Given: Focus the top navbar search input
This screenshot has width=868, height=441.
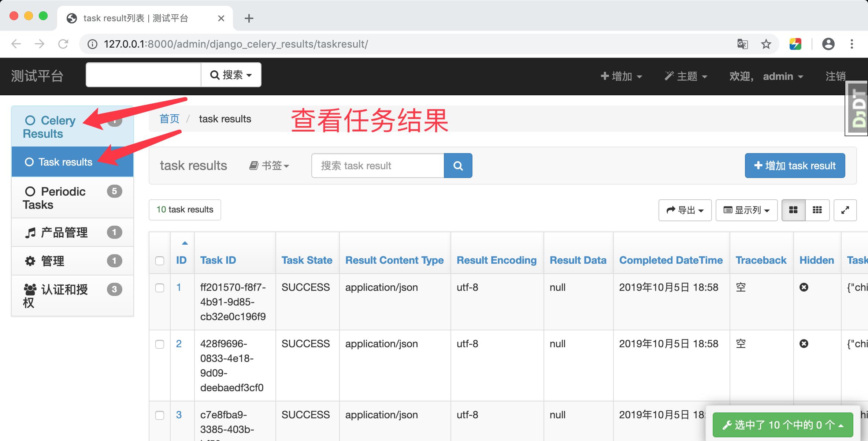Looking at the screenshot, I should pos(144,75).
